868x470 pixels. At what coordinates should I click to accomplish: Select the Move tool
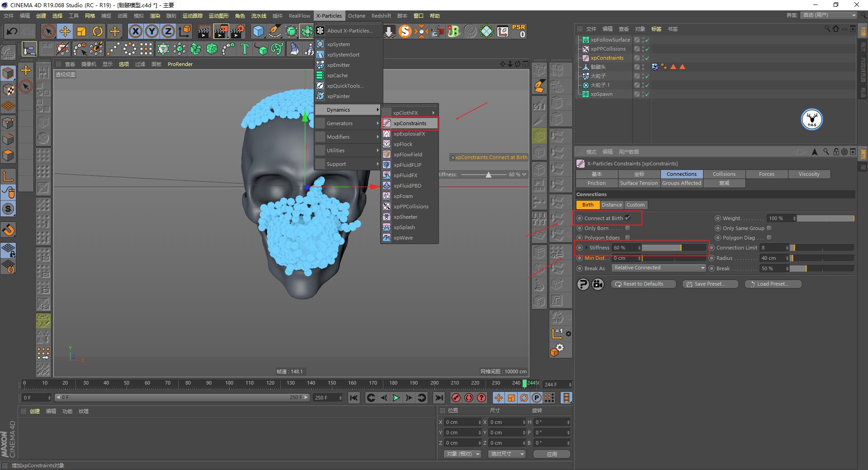click(x=65, y=31)
